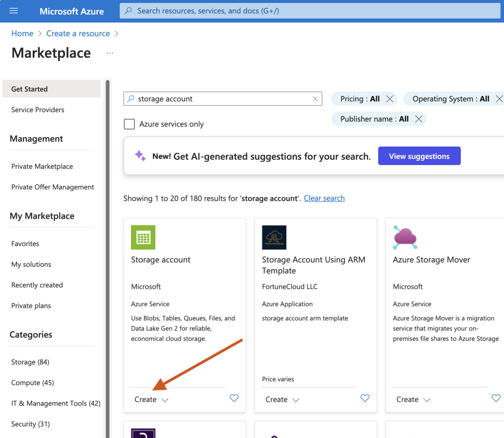Screen dimensions: 504x438
Task: Select Get Started in the sidebar
Action: [x=52, y=89]
